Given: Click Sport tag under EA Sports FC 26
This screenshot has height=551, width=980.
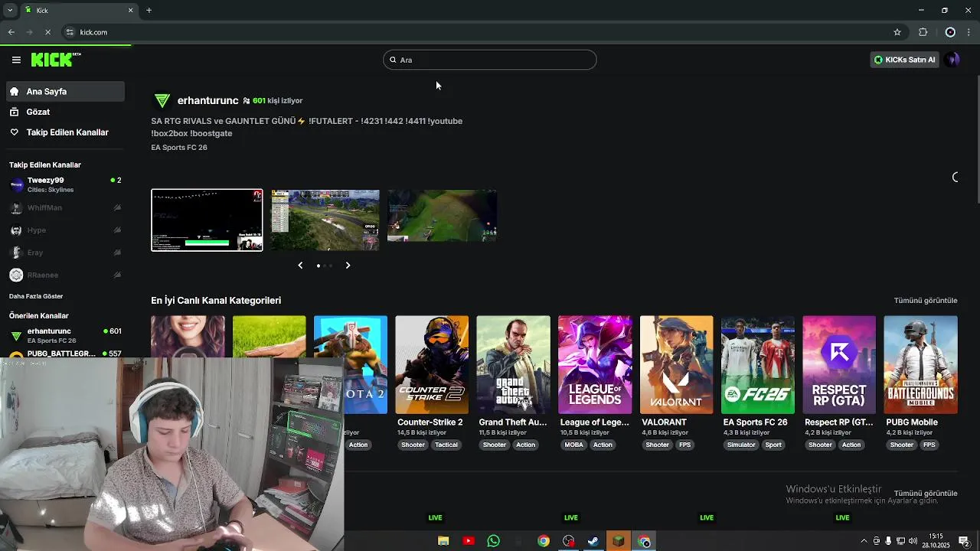Looking at the screenshot, I should coord(773,445).
